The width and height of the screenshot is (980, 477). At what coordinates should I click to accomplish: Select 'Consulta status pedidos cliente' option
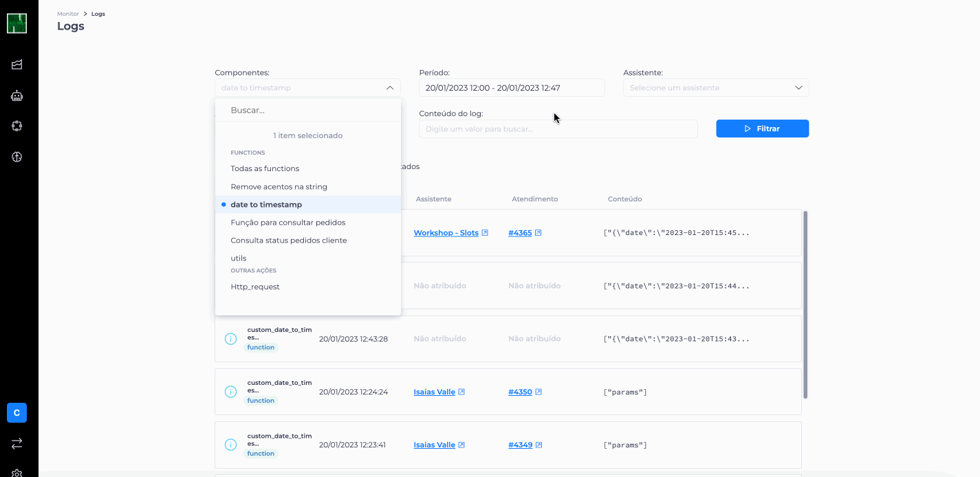click(x=288, y=241)
